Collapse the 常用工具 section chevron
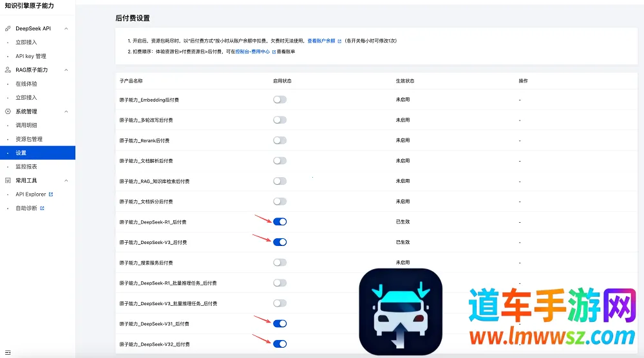 (66, 181)
